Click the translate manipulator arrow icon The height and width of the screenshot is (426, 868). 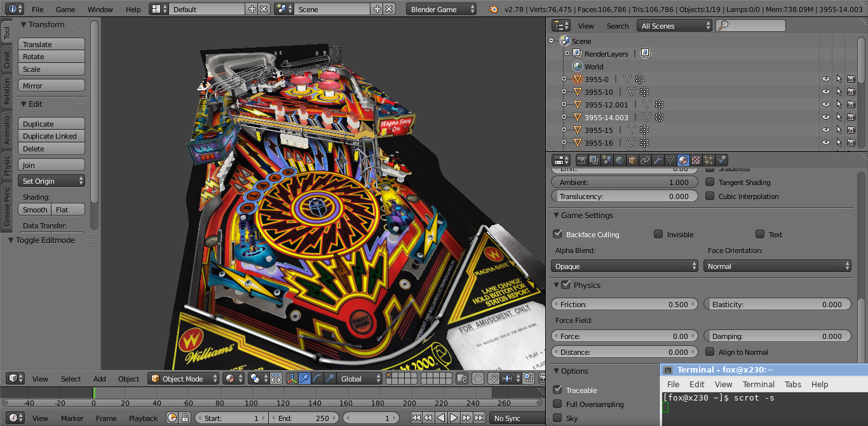coord(304,378)
